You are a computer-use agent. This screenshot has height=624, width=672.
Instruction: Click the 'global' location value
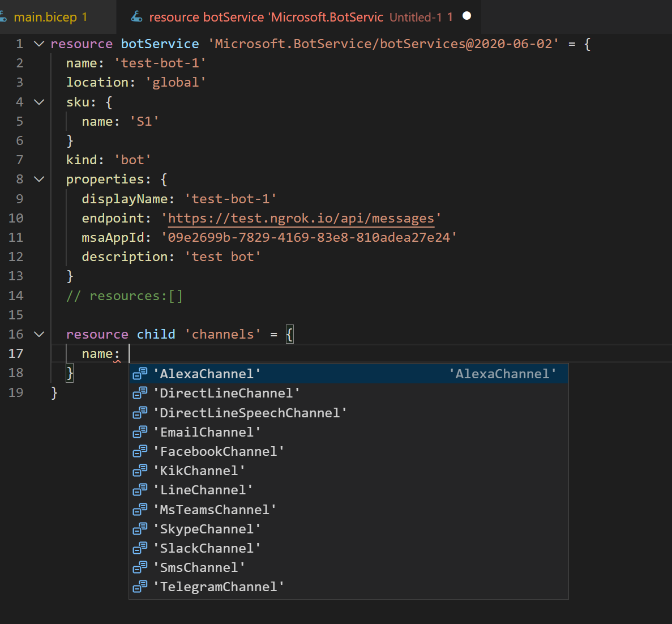pyautogui.click(x=176, y=82)
